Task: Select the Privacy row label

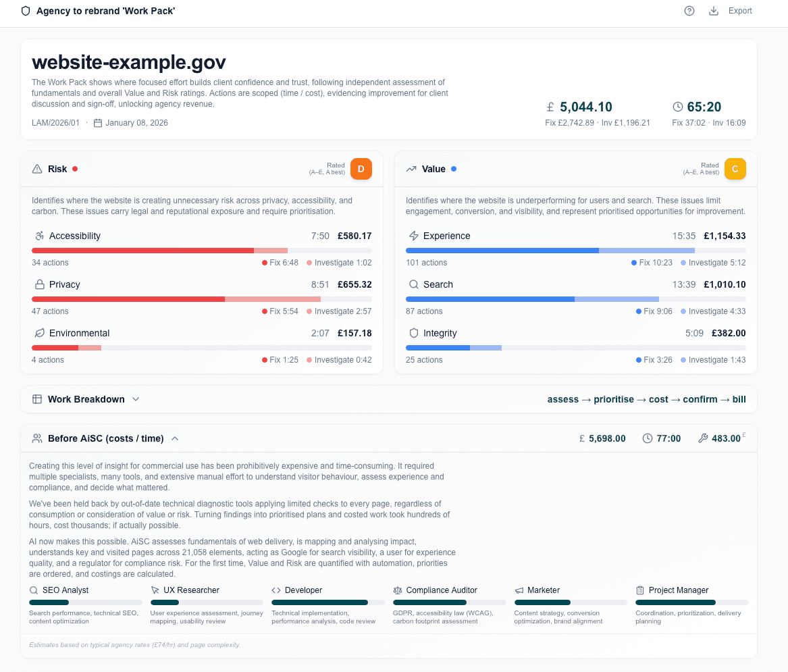Action: point(65,284)
